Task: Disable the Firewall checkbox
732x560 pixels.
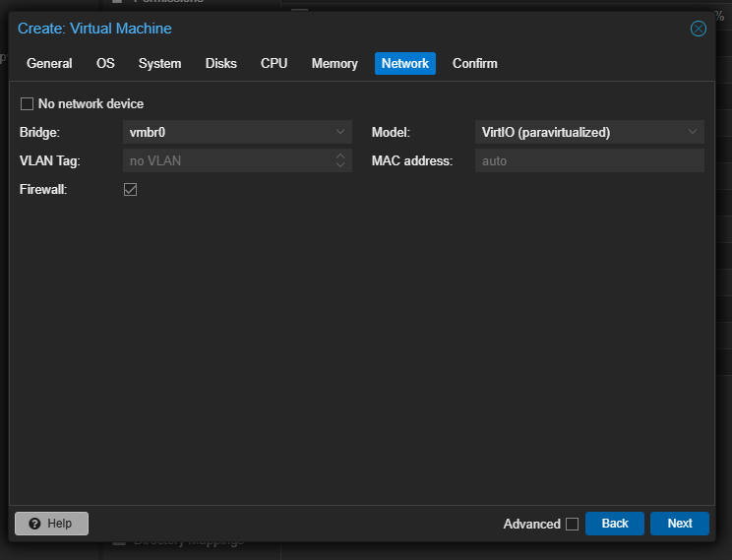Action: [130, 189]
